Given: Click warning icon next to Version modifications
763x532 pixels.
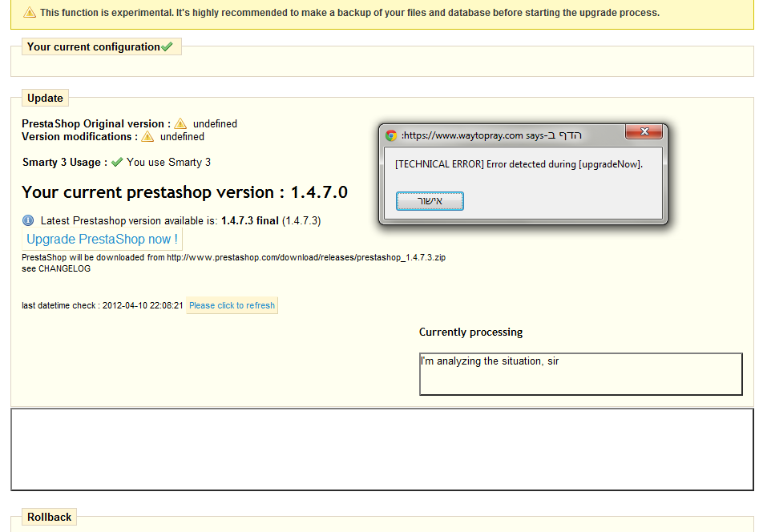Looking at the screenshot, I should pos(147,137).
